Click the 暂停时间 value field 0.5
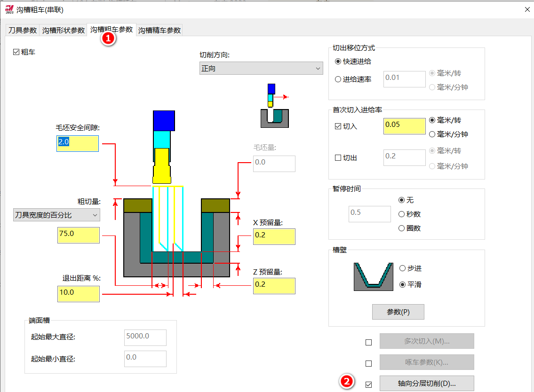Screen dimensions: 534x392 [369, 214]
